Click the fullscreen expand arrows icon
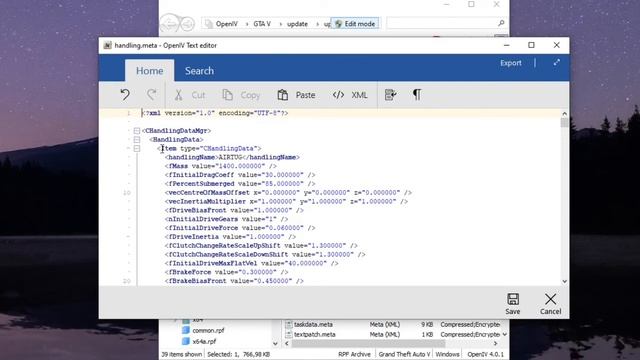Screen dimensions: 640x360 [556, 62]
